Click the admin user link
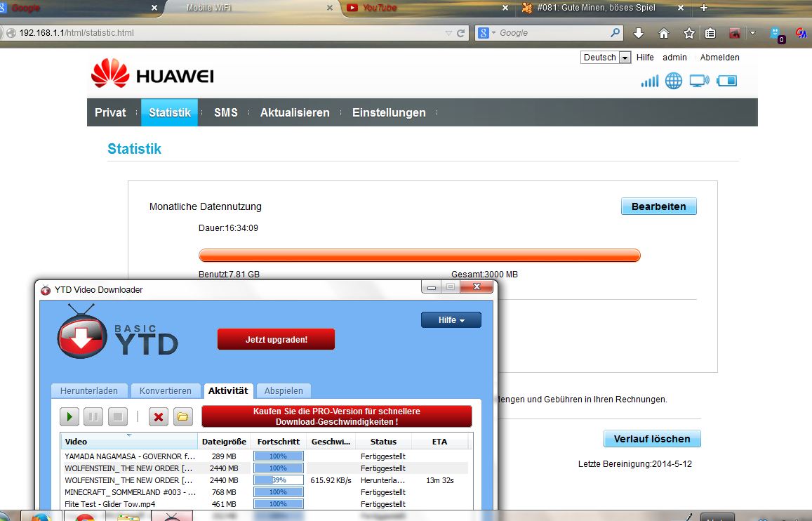Viewport: 812px width, 521px height. [674, 58]
